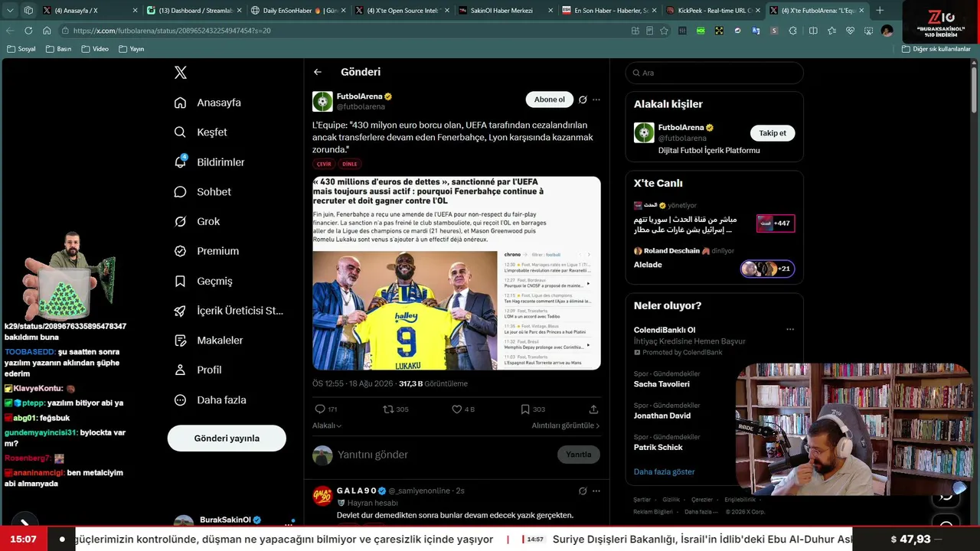The width and height of the screenshot is (980, 551).
Task: Click the X logo in the sidebar
Action: point(181,73)
